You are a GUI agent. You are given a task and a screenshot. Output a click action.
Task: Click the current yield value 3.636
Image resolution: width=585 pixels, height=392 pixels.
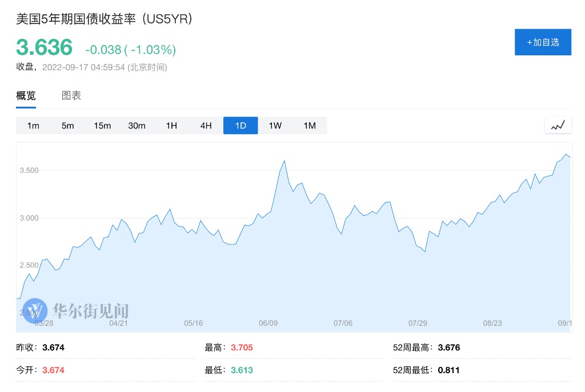tap(45, 47)
